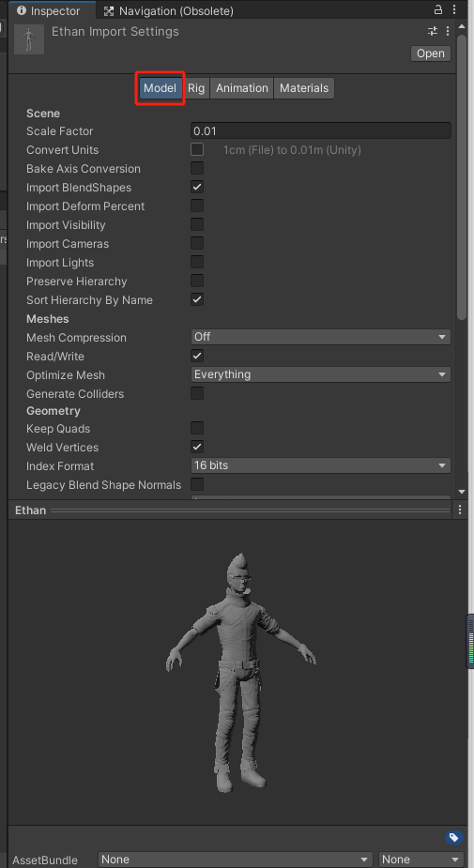Image resolution: width=474 pixels, height=868 pixels.
Task: Click the Import BlendShapes label
Action: pos(79,188)
